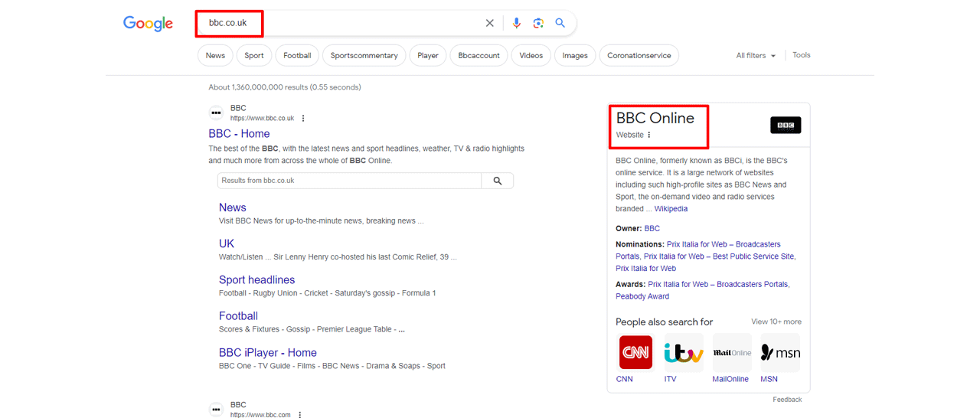Image resolution: width=980 pixels, height=418 pixels.
Task: Open the News sitelink
Action: (233, 207)
